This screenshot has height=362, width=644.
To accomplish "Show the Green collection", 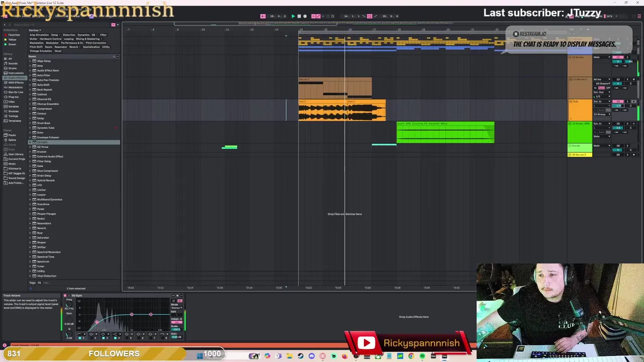I will coord(11,44).
